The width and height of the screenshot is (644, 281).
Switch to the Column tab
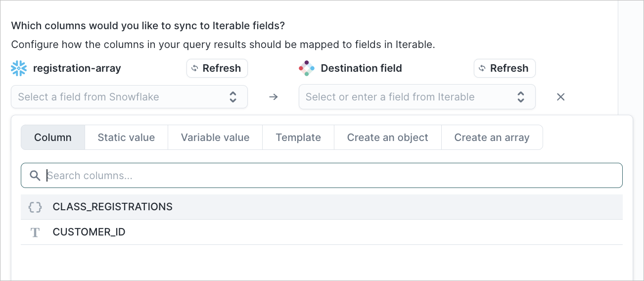point(53,138)
